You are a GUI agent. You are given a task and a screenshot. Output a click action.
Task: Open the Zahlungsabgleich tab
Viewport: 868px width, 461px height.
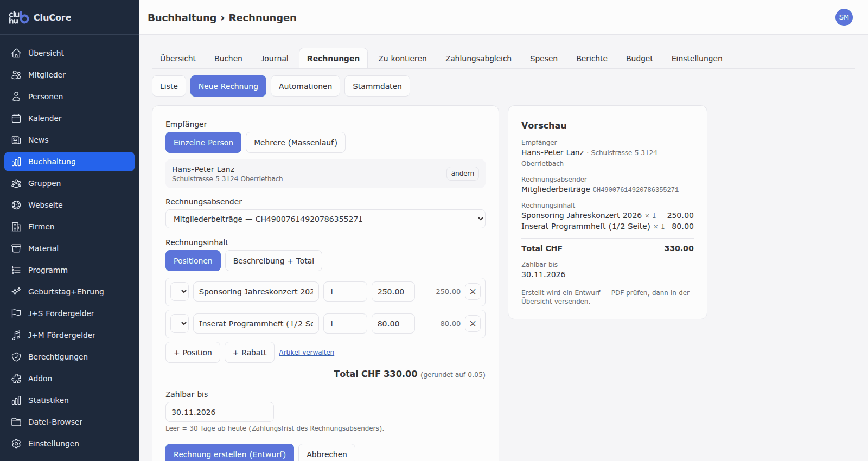pyautogui.click(x=478, y=59)
